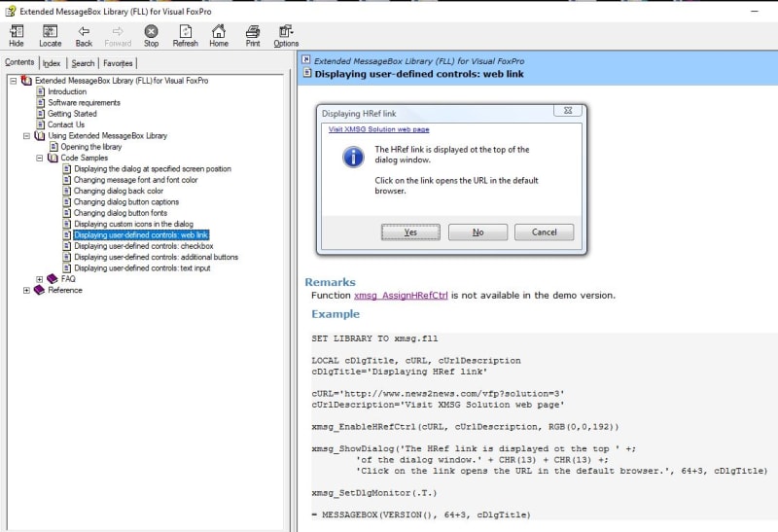This screenshot has width=778, height=532.
Task: Click the Cancel button in dialog image
Action: 545,232
